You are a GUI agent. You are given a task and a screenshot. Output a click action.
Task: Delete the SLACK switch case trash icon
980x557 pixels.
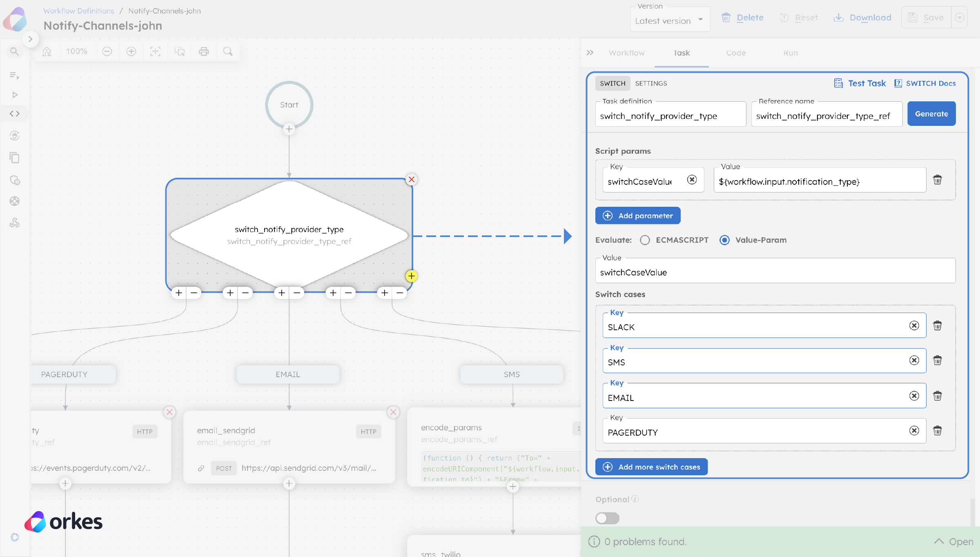click(937, 326)
